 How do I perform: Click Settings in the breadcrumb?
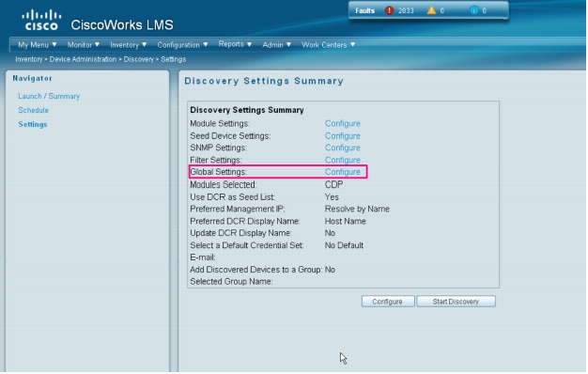click(x=173, y=59)
